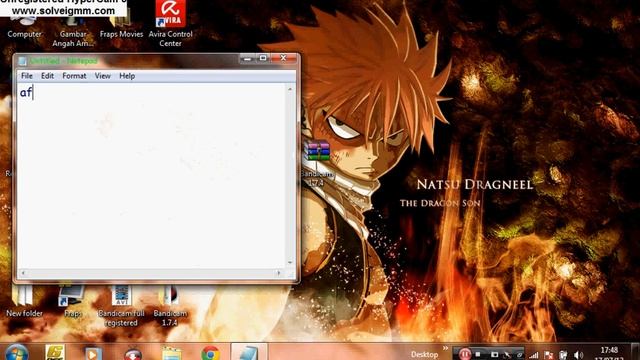The height and width of the screenshot is (360, 640).
Task: Pause recording with the red pause button
Action: point(464,354)
